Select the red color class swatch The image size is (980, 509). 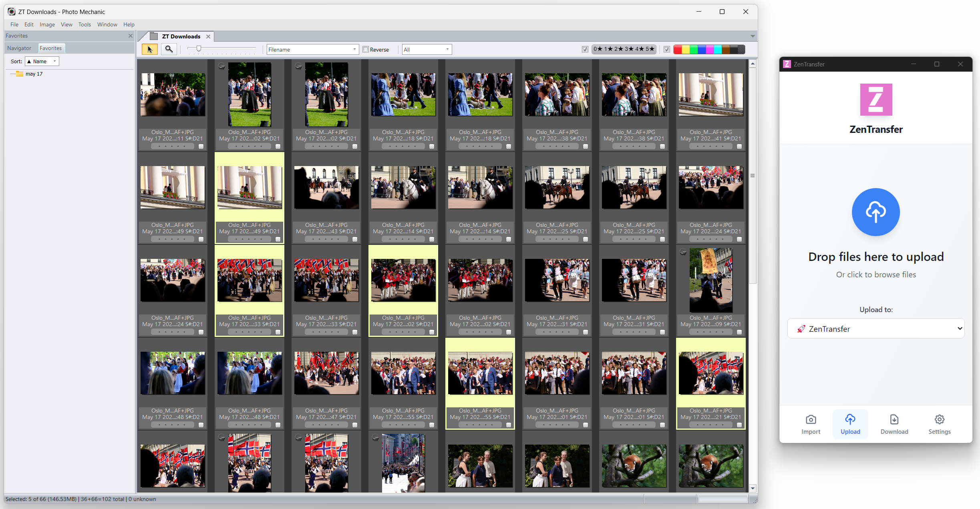678,49
